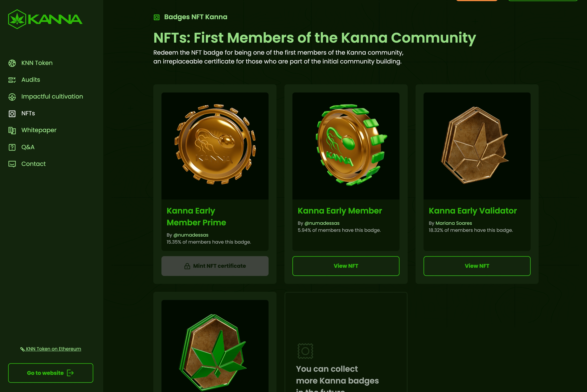Open the KNN Token menu item

coord(37,63)
